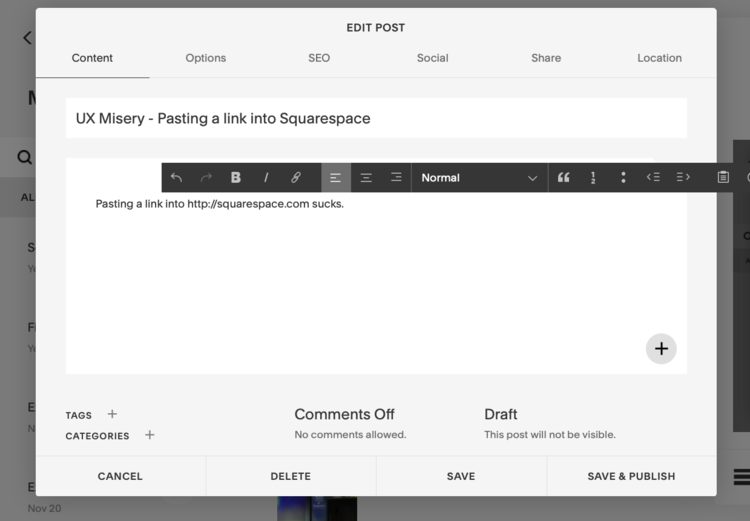The height and width of the screenshot is (521, 750).
Task: Toggle bold formatting
Action: point(236,177)
